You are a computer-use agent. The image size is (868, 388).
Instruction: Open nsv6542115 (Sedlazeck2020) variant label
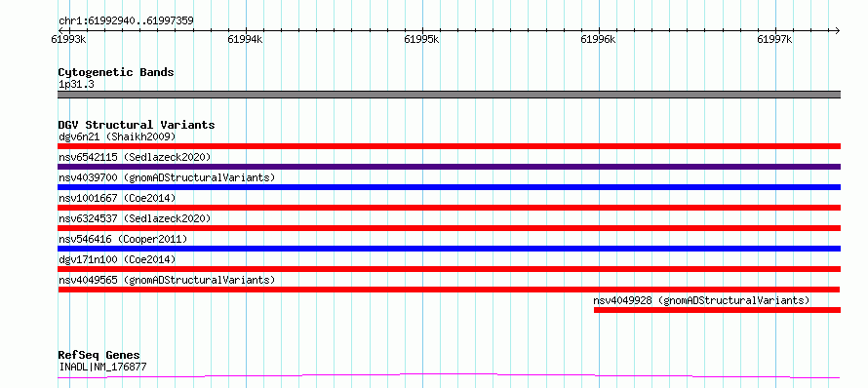click(x=135, y=157)
